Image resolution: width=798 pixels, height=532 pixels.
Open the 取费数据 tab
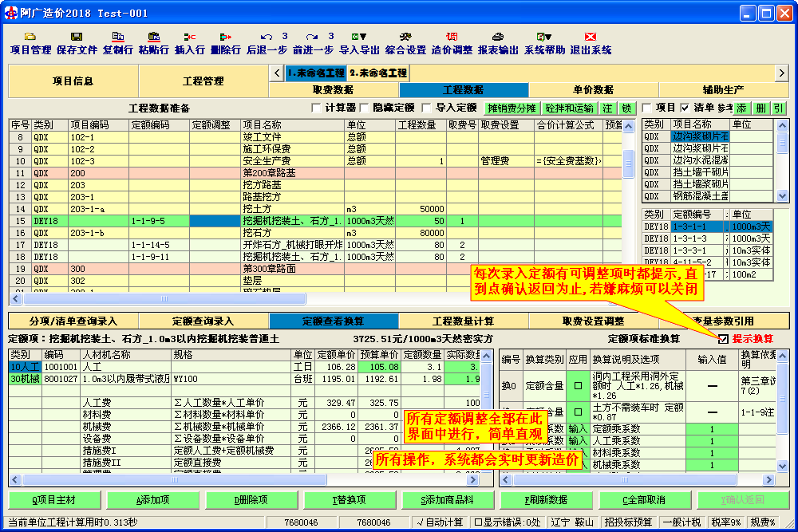(334, 90)
